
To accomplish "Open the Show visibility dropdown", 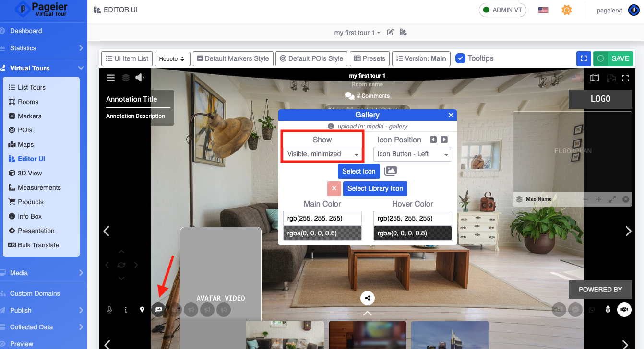I will tap(322, 154).
